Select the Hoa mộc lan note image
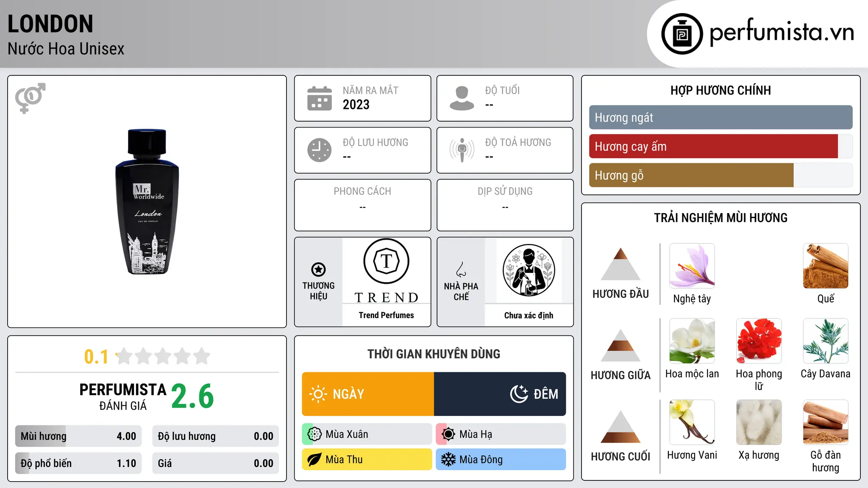The width and height of the screenshot is (868, 488). click(x=692, y=341)
